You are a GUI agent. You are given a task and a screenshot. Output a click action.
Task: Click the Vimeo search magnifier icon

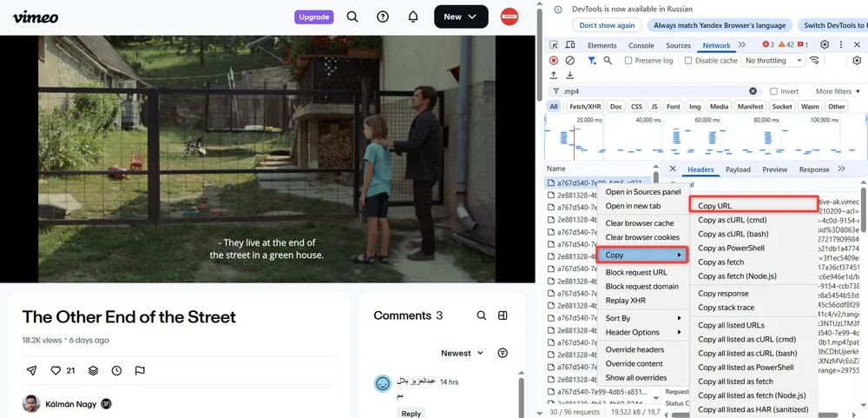[x=352, y=17]
